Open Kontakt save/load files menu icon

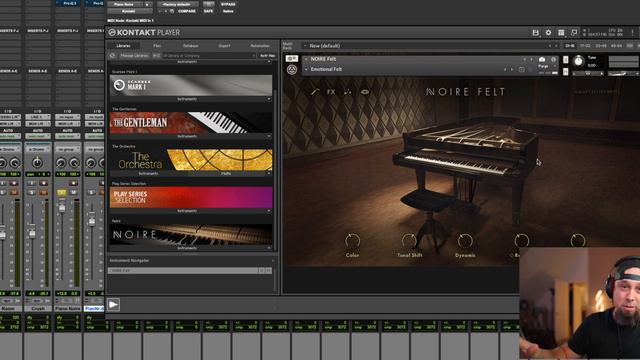point(536,33)
